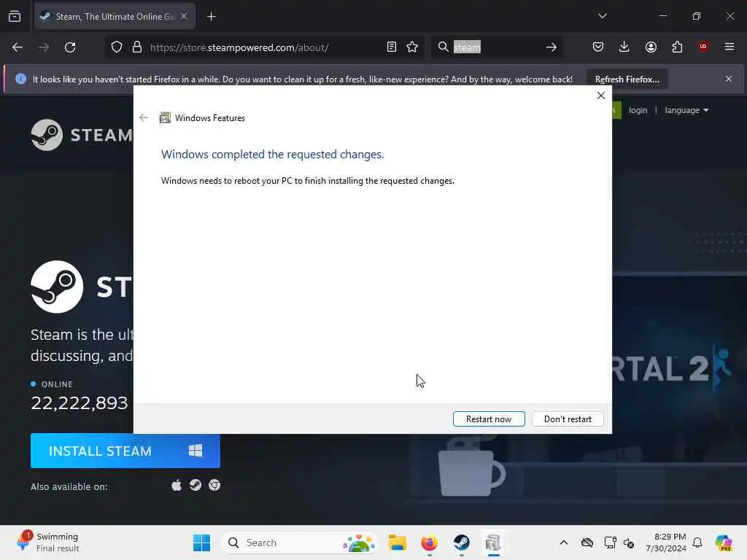Go back in Windows Features wizard
Screen dimensions: 747x560
click(x=144, y=117)
